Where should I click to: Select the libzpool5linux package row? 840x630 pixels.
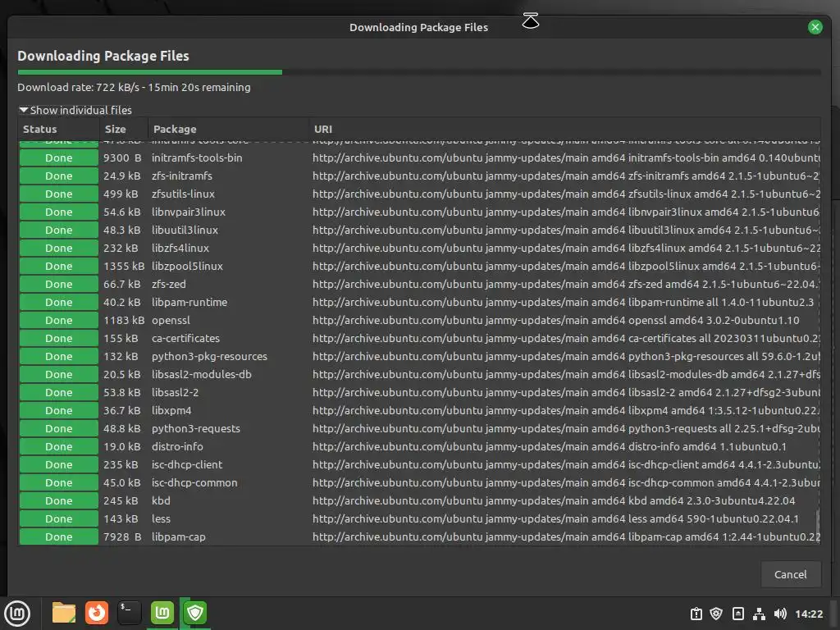click(419, 267)
